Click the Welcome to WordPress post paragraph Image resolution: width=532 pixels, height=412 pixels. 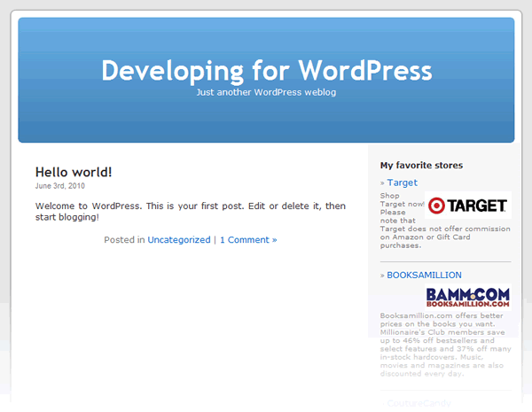pyautogui.click(x=191, y=211)
